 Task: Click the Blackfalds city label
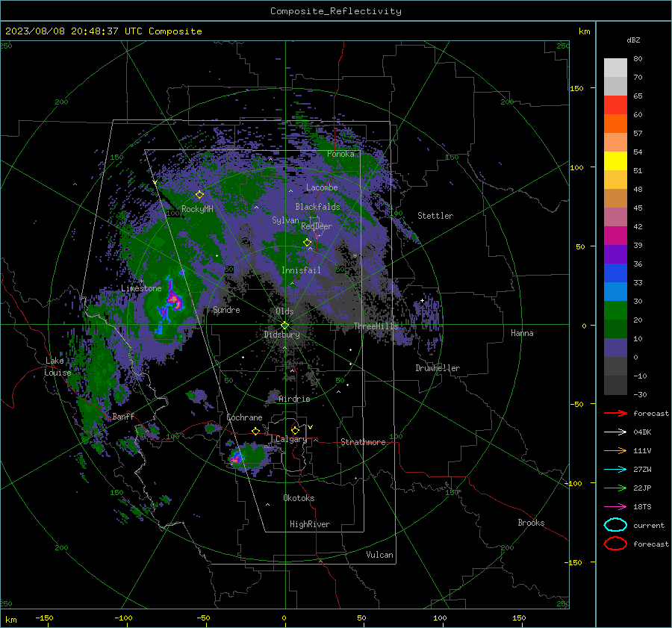pyautogui.click(x=317, y=207)
